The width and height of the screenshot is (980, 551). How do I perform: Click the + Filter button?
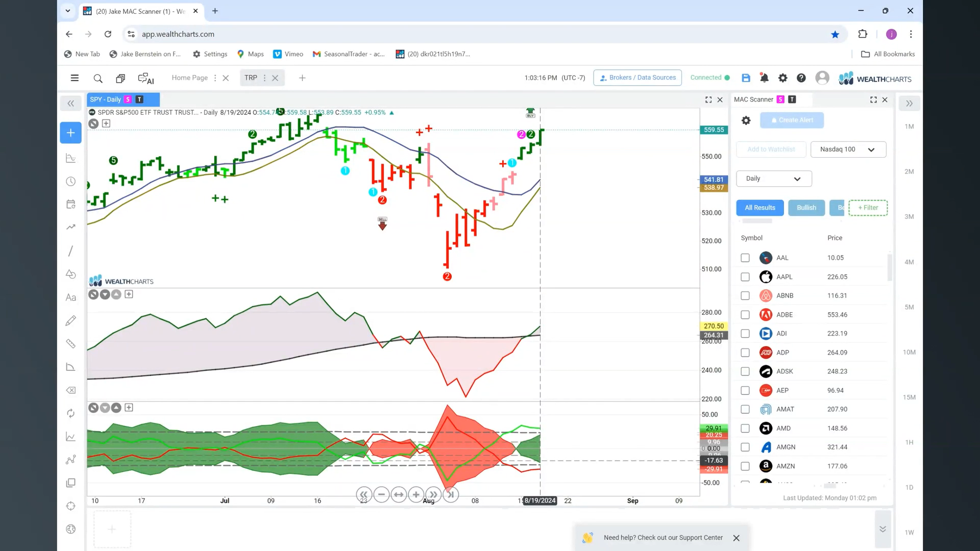click(x=868, y=208)
